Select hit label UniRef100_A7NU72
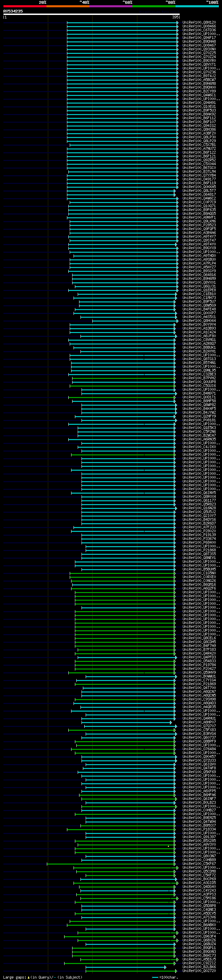This screenshot has height=980, width=222. coord(199,149)
